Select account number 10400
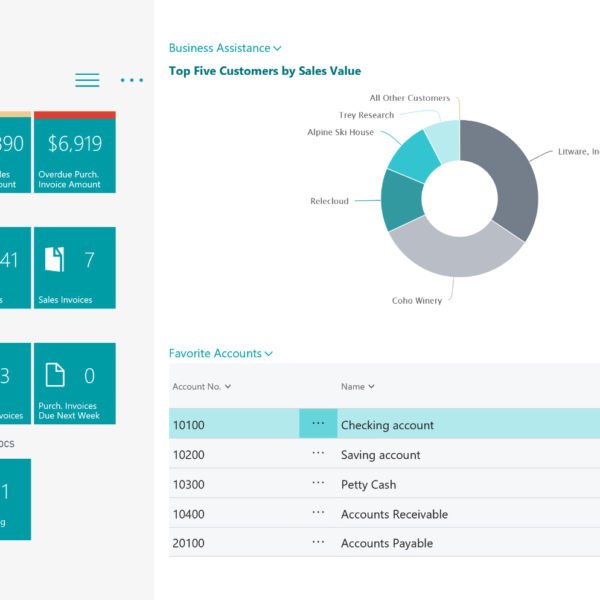The height and width of the screenshot is (600, 600). click(x=189, y=514)
